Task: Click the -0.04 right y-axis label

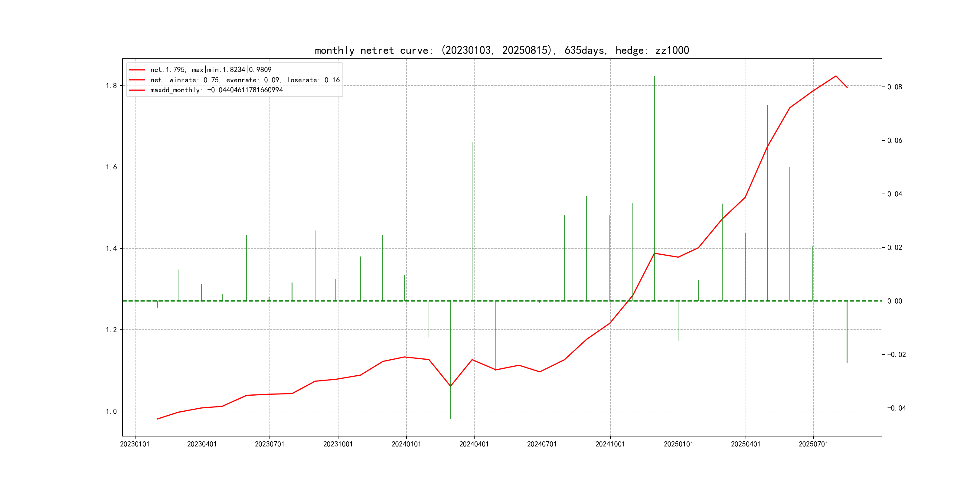Action: 896,408
